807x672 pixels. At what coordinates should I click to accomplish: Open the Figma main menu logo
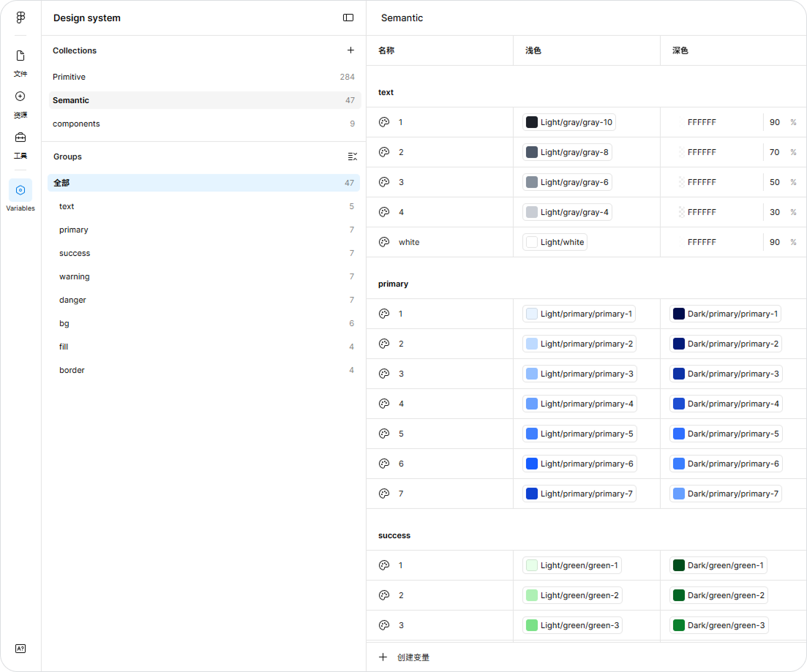[x=20, y=18]
